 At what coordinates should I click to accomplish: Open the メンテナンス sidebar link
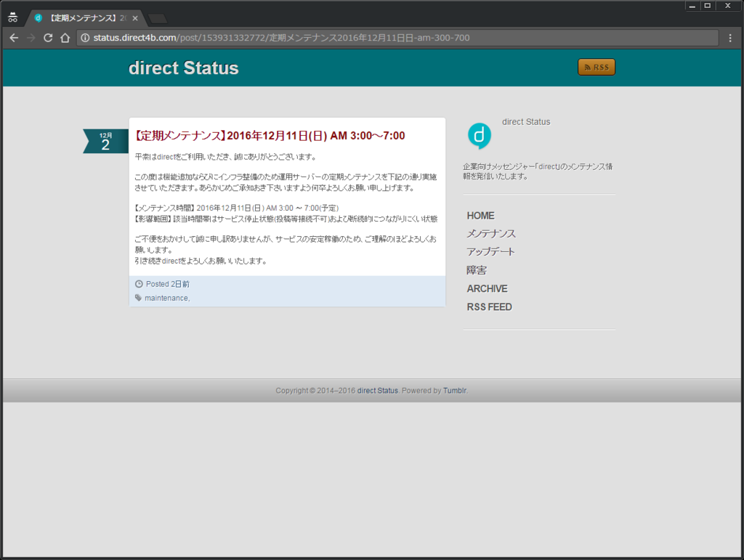(x=491, y=234)
